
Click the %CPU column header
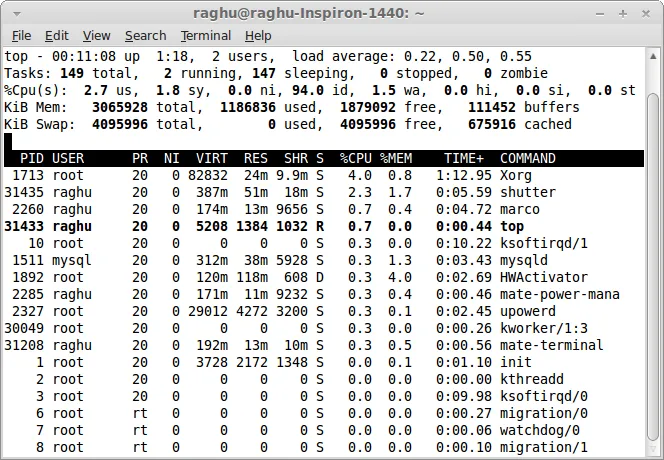[x=355, y=158]
